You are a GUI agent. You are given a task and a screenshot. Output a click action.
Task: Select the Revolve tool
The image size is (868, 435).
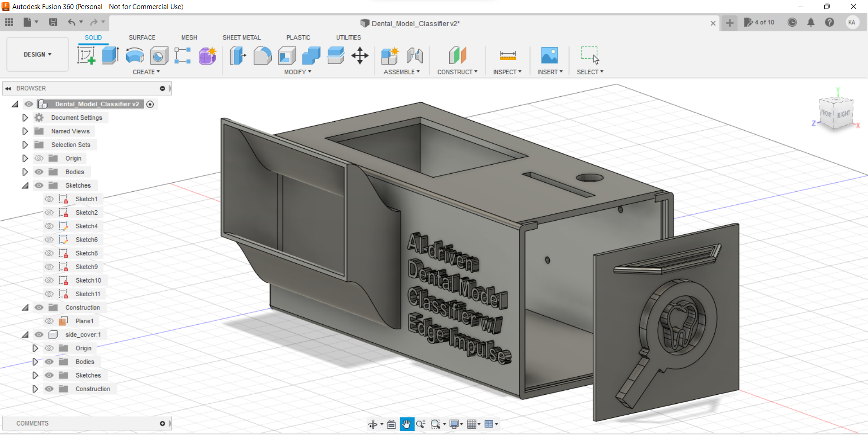(x=135, y=56)
